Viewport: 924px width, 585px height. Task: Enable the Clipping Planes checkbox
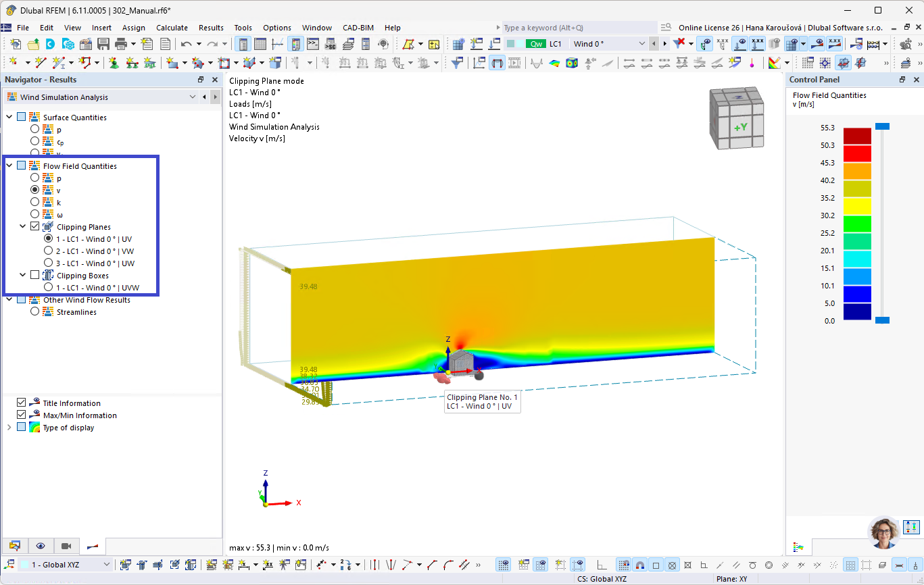coord(33,226)
